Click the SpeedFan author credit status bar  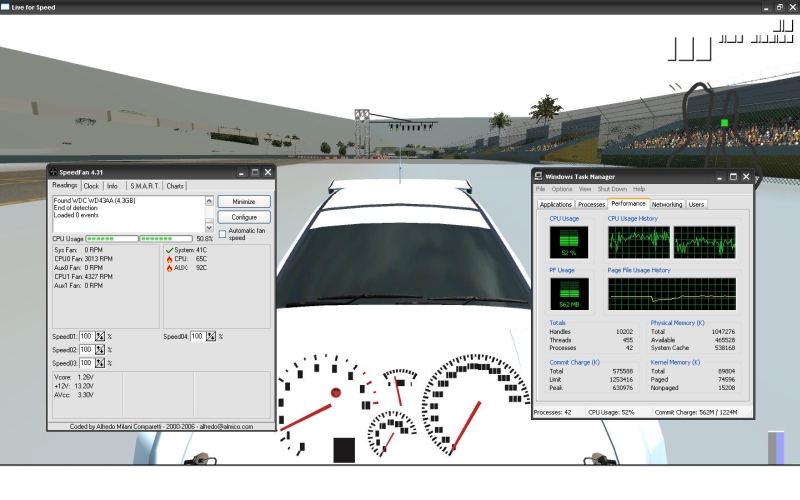161,427
